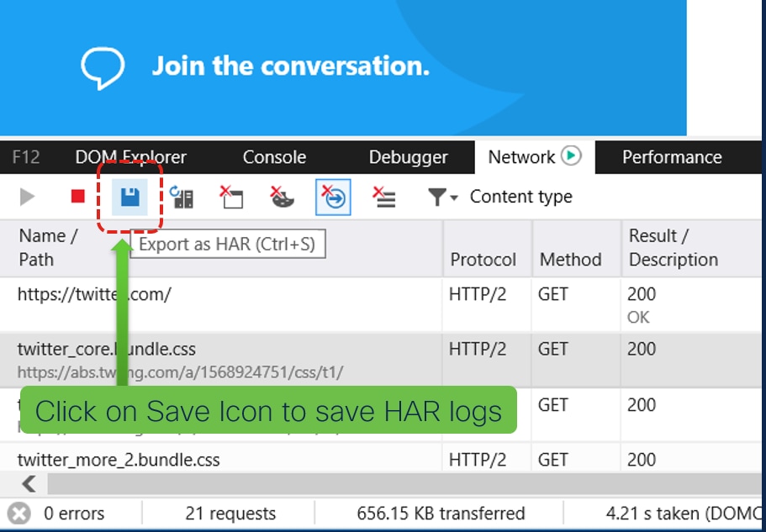Clear the session entries list icon

pyautogui.click(x=384, y=198)
